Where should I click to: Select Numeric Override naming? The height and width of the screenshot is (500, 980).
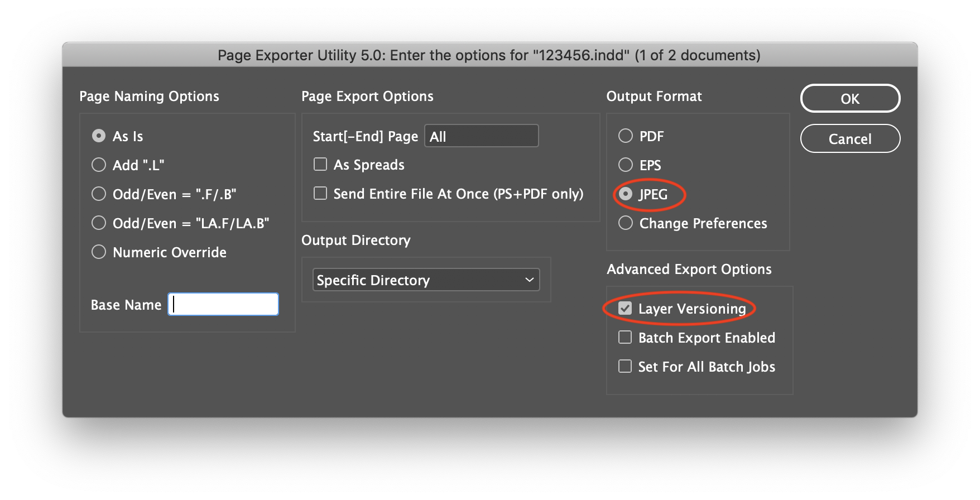(99, 251)
